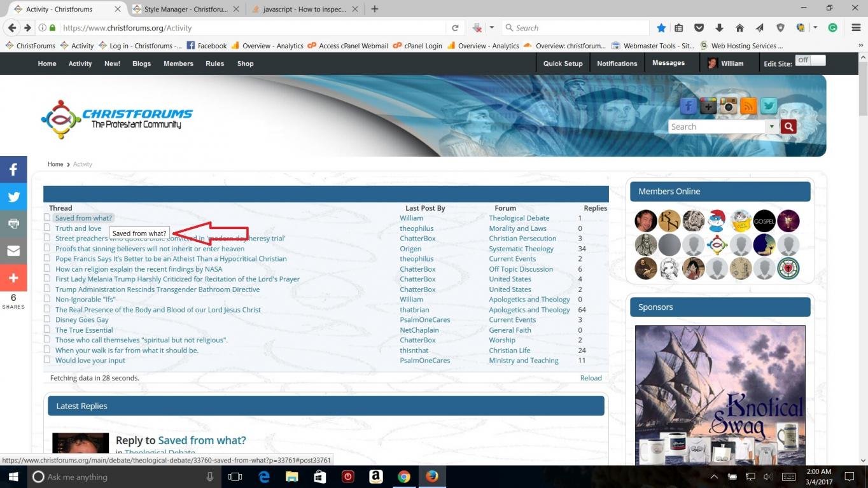Open the Instagram icon in header banner
Image resolution: width=868 pixels, height=488 pixels.
click(729, 106)
